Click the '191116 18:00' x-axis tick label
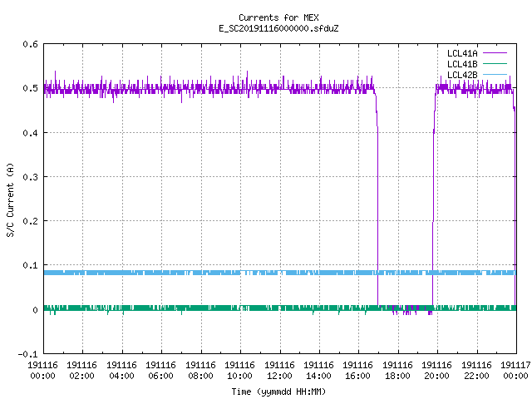532x399 pixels. pyautogui.click(x=397, y=371)
